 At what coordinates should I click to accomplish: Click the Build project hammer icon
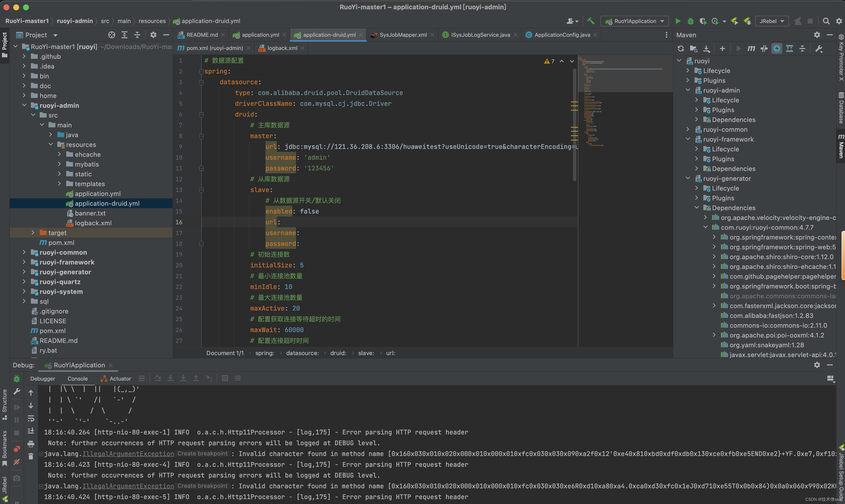pyautogui.click(x=591, y=21)
